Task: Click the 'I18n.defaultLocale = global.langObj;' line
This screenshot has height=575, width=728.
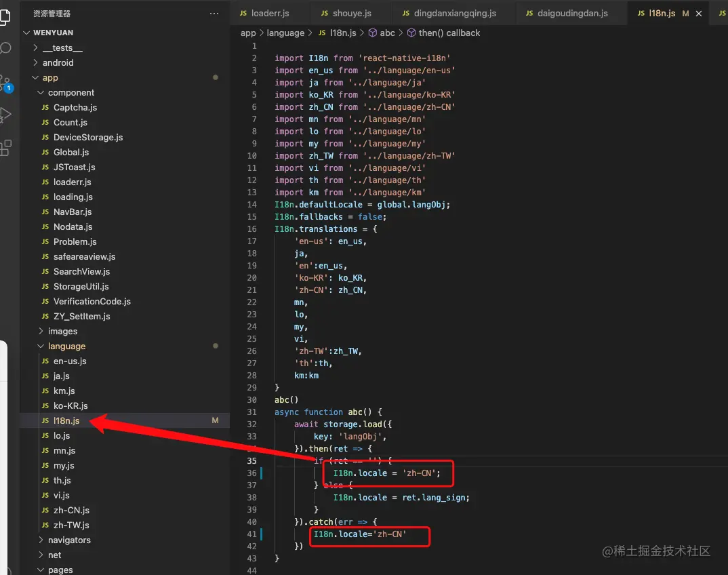Action: click(x=362, y=205)
